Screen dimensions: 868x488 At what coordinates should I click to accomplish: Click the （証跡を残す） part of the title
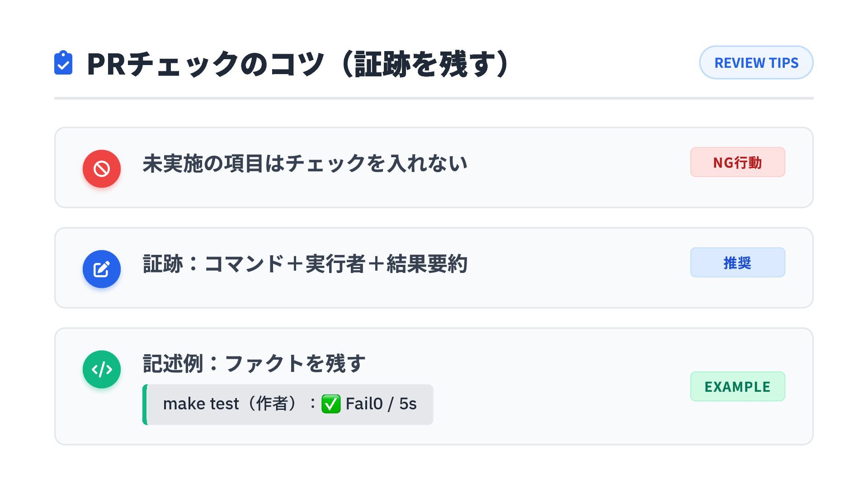pos(425,64)
